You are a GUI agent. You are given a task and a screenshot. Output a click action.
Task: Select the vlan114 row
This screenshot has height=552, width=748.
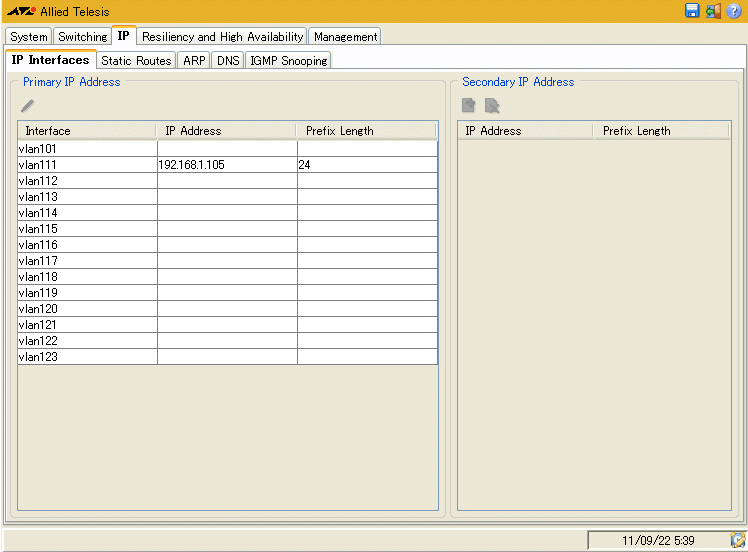click(x=228, y=213)
